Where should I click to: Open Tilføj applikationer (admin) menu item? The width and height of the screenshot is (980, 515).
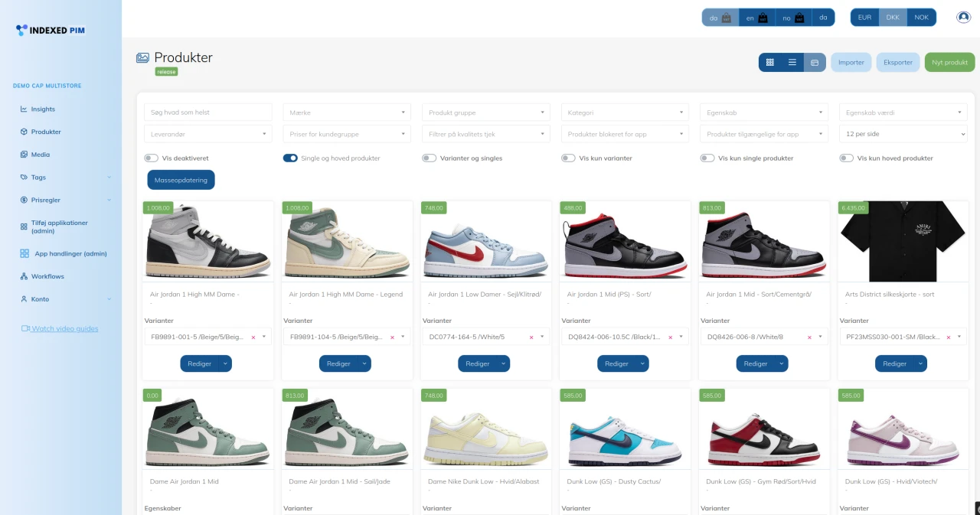click(60, 227)
